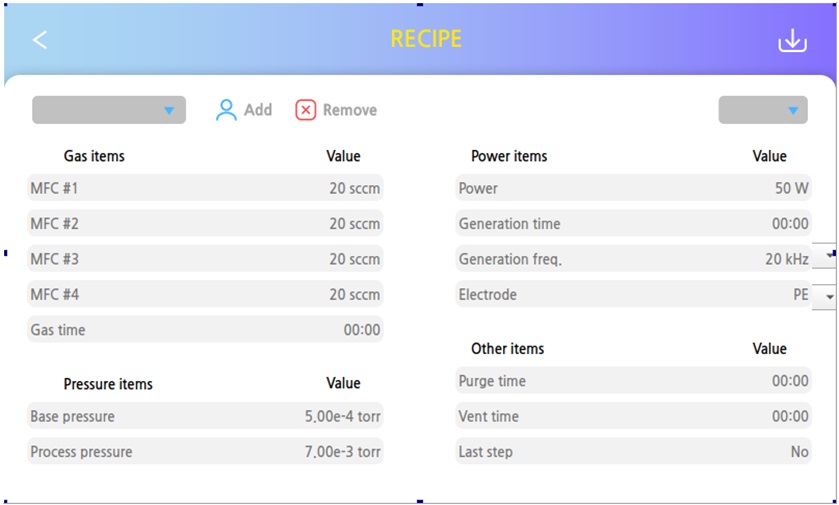Click the download icon in header
The height and width of the screenshot is (505, 839).
(792, 41)
